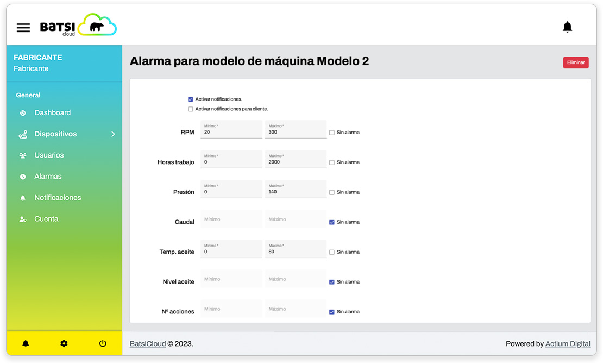
Task: Click the power logout icon
Action: click(103, 343)
